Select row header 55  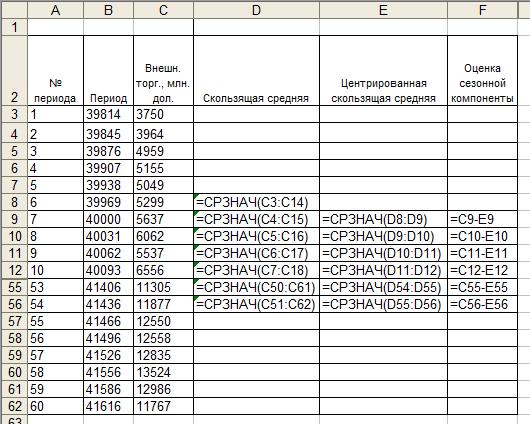point(14,287)
